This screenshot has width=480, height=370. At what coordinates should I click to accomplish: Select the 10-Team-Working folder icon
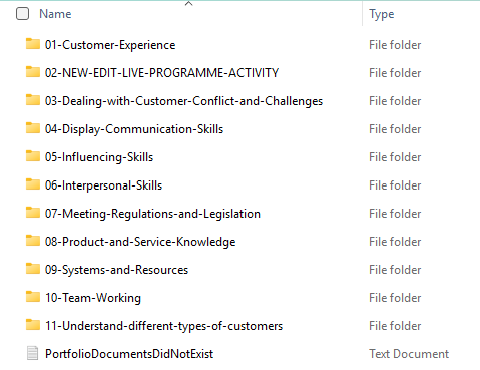(x=33, y=297)
